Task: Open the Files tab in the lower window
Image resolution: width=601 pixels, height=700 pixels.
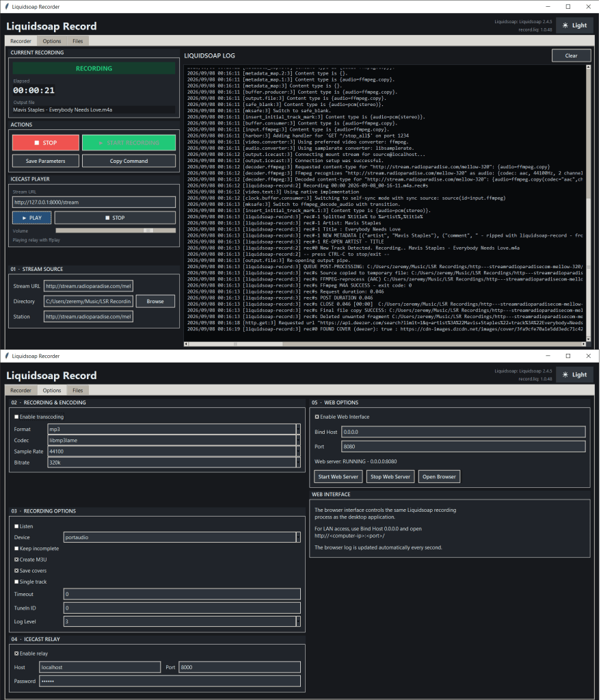Action: click(78, 390)
